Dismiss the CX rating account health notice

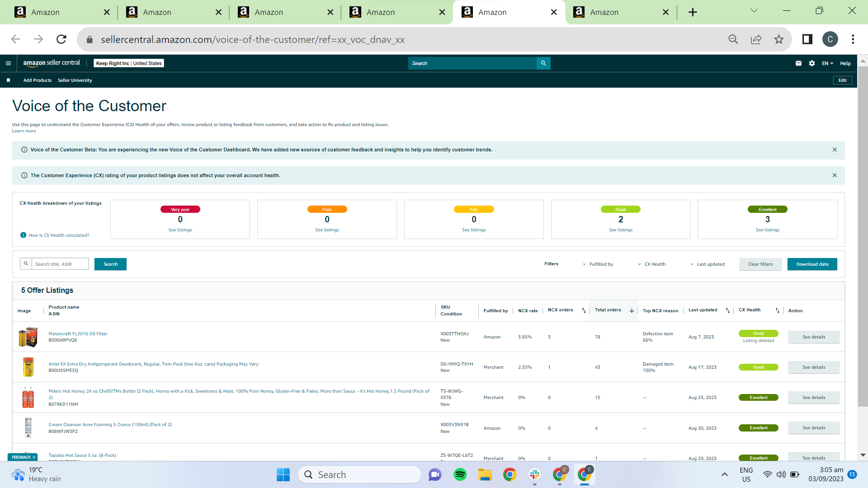click(835, 175)
